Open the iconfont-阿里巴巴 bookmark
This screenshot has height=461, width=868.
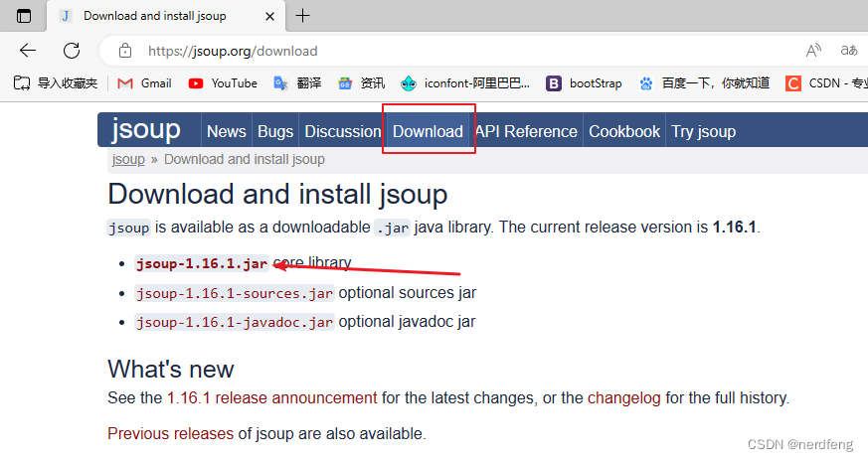(x=465, y=83)
